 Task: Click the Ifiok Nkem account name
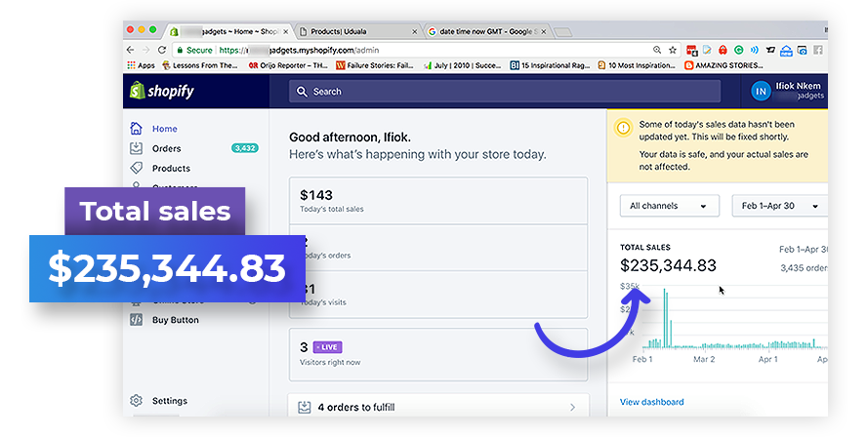click(x=798, y=86)
